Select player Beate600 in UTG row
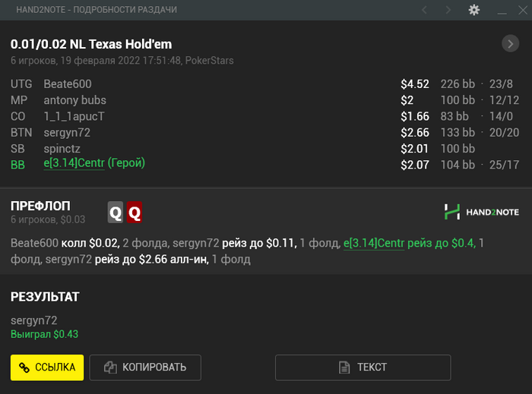Image resolution: width=532 pixels, height=394 pixels. point(68,84)
